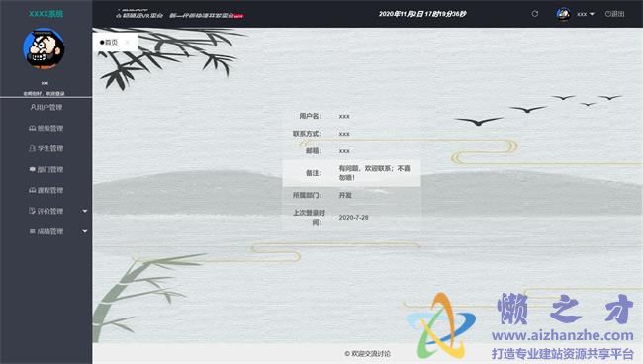Select the 用户名 label
The width and height of the screenshot is (643, 364).
[310, 116]
